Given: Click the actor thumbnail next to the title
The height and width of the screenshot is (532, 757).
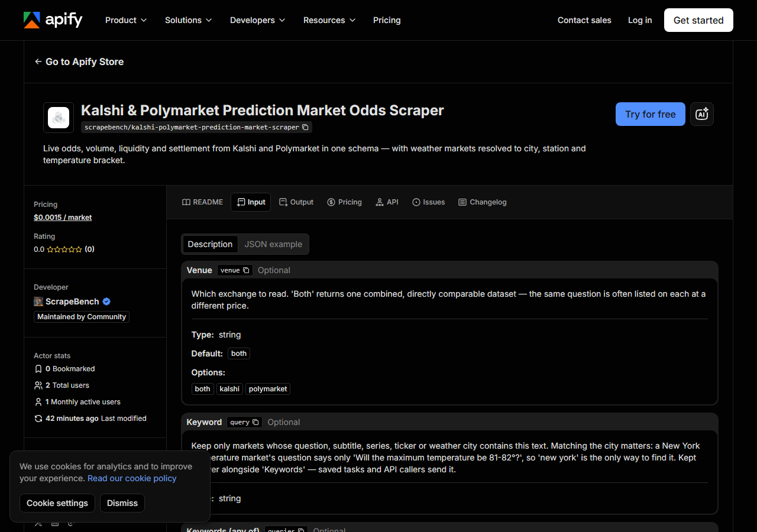Looking at the screenshot, I should [59, 118].
